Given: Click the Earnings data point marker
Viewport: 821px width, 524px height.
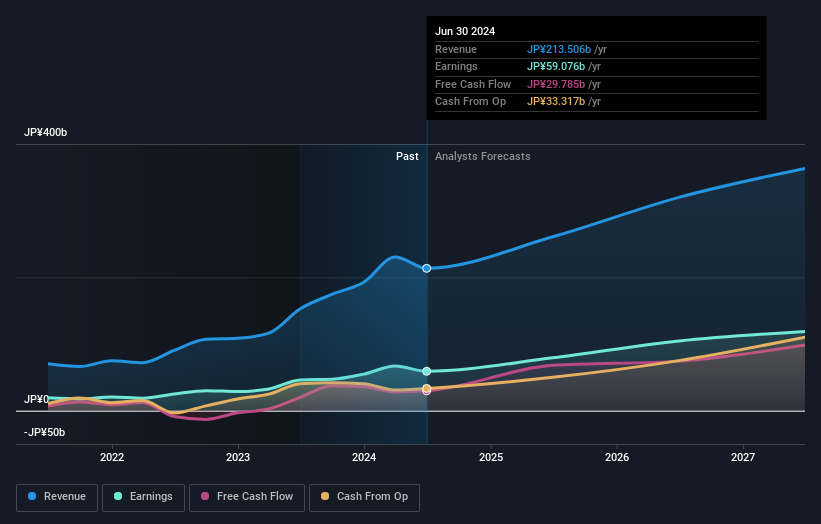Looking at the screenshot, I should tap(427, 371).
